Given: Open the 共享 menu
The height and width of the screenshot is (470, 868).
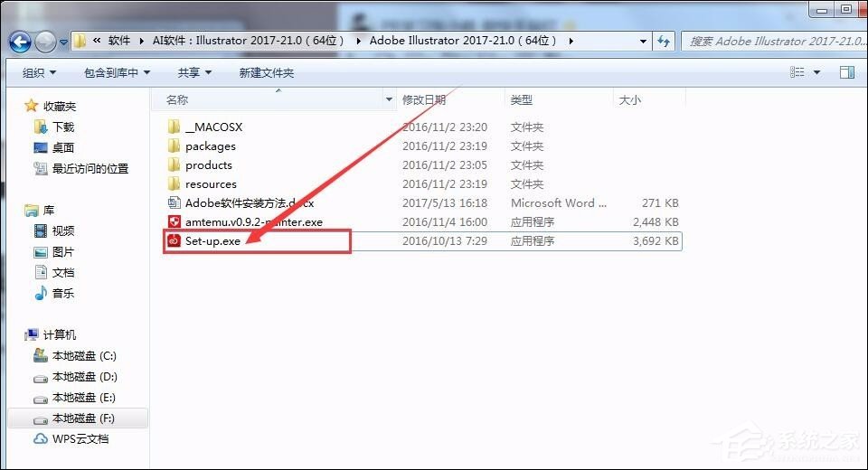Looking at the screenshot, I should pyautogui.click(x=194, y=72).
